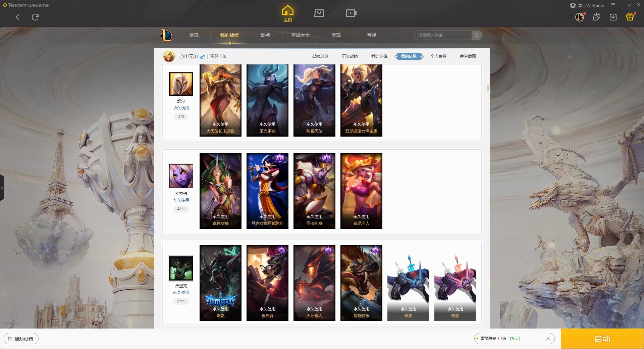Switch to the 直播 tab
Viewport: 644px width, 349px height.
pos(265,35)
